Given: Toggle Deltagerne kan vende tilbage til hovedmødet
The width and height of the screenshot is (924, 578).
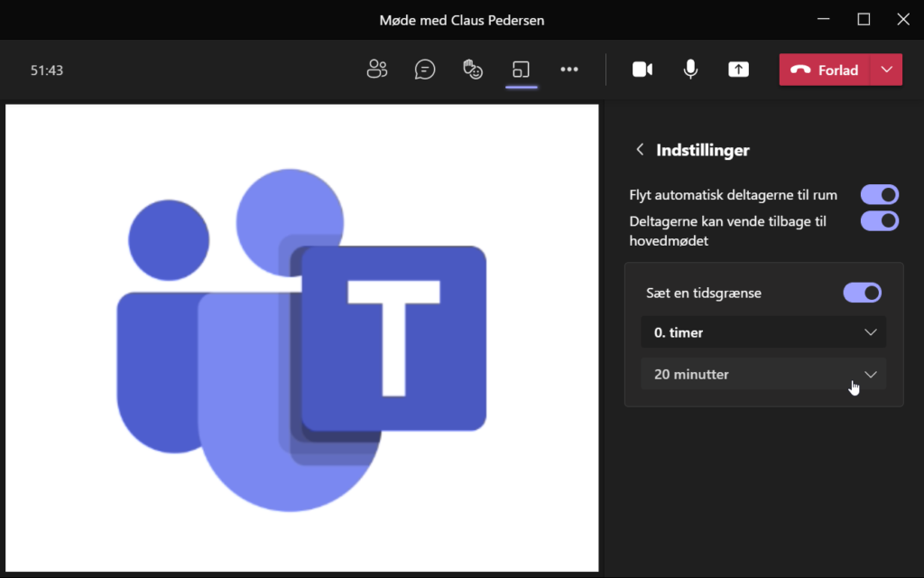Looking at the screenshot, I should 879,221.
